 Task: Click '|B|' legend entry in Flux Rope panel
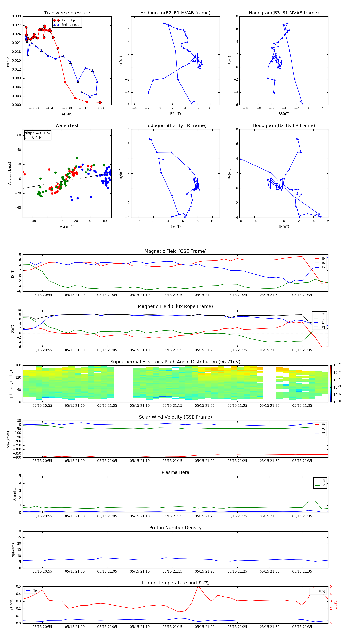click(320, 327)
